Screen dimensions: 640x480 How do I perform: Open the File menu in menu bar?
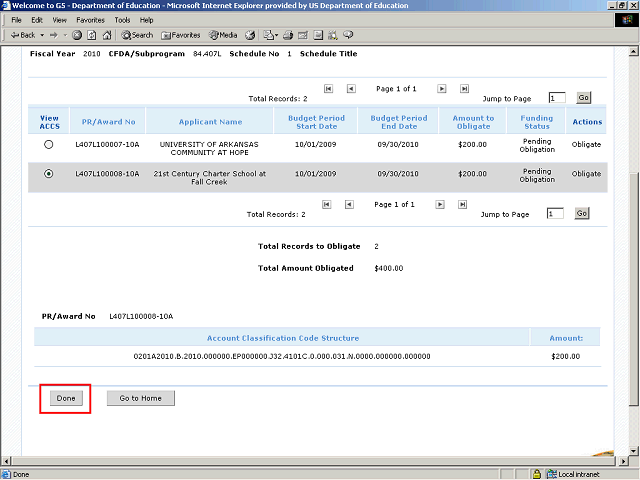click(x=16, y=20)
